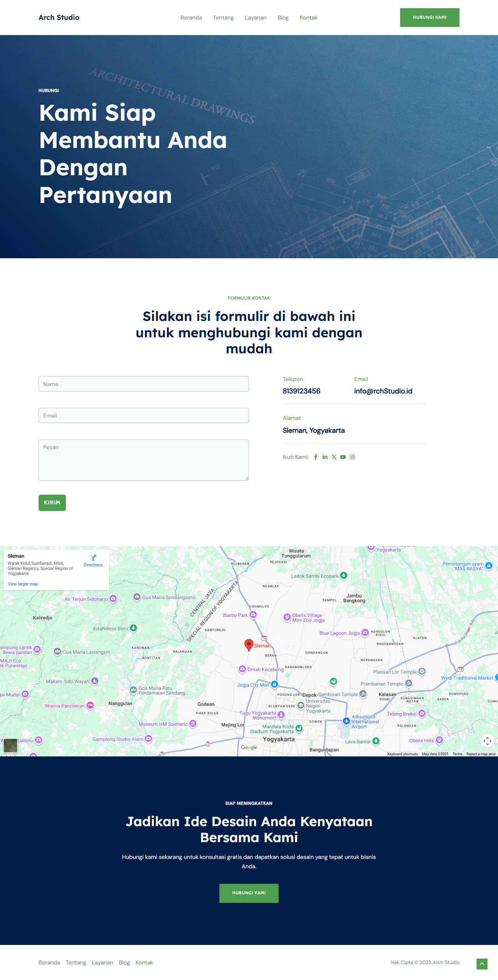Screen dimensions: 498x980
Task: Open the YouTube social icon
Action: click(343, 457)
